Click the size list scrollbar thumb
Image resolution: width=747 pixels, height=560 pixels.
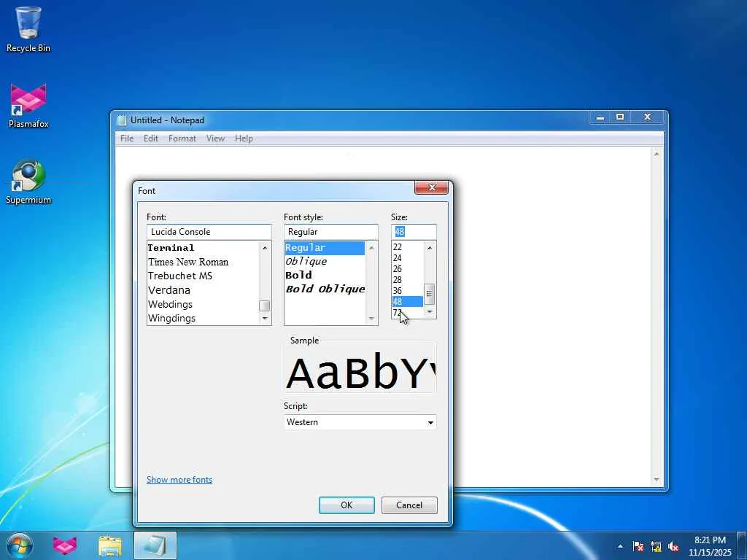429,295
